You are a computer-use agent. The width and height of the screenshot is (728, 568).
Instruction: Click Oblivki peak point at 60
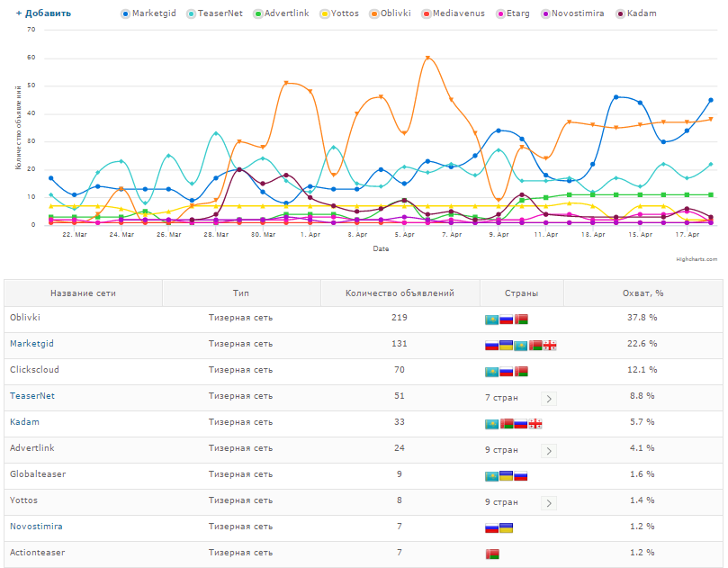tap(427, 58)
